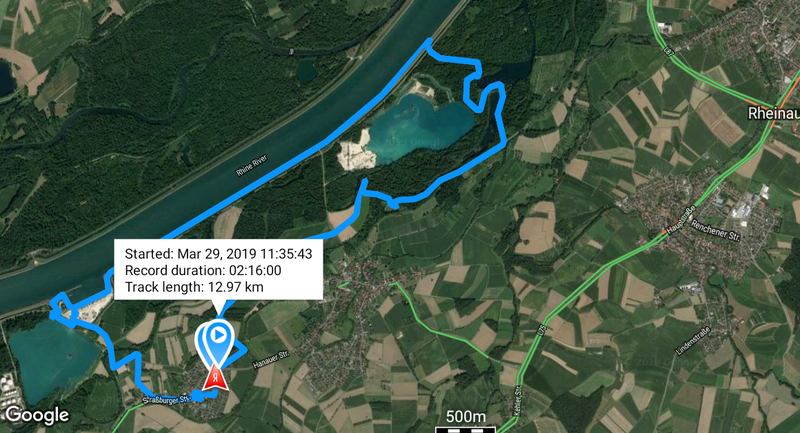
Task: Tap the Rheinau town label
Action: (773, 113)
